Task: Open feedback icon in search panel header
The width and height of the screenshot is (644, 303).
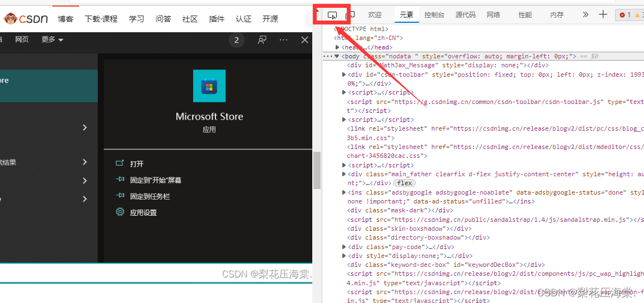Action: pyautogui.click(x=262, y=40)
